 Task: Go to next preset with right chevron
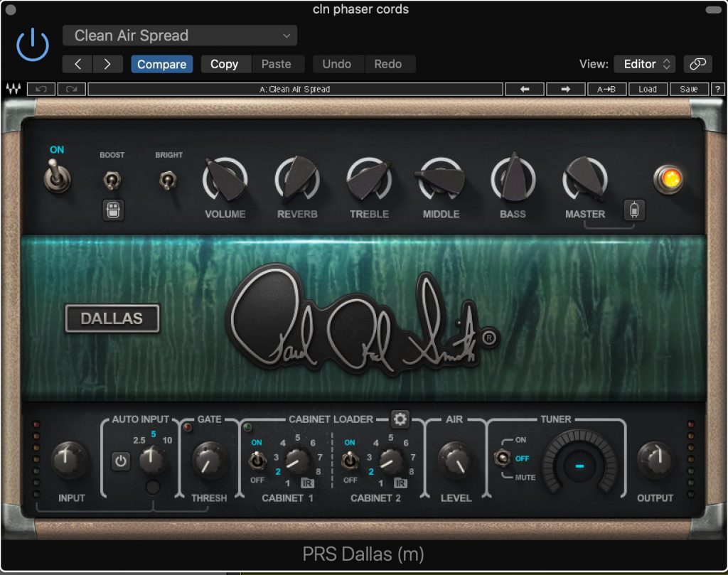[x=108, y=64]
